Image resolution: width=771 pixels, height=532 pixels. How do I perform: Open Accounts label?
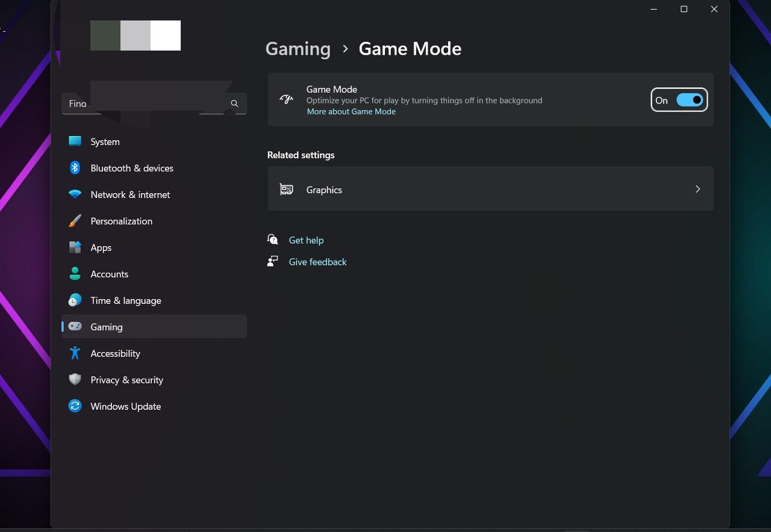(x=109, y=274)
